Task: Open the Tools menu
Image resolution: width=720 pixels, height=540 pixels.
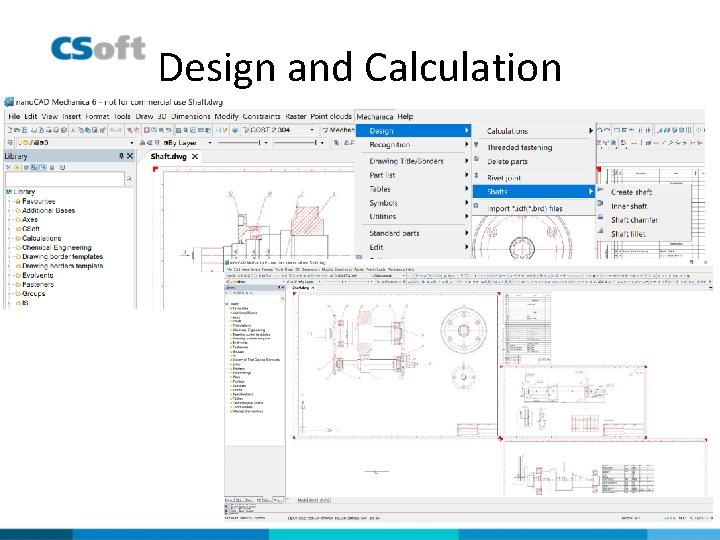Action: tap(122, 117)
